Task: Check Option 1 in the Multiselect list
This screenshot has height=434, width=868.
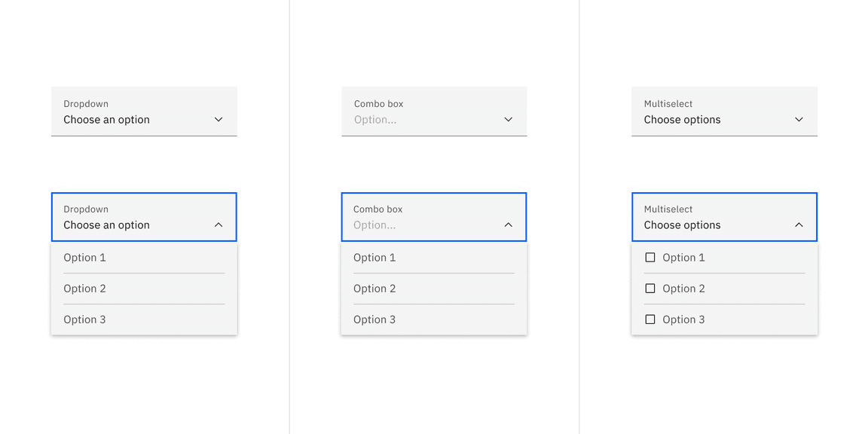Action: (650, 257)
